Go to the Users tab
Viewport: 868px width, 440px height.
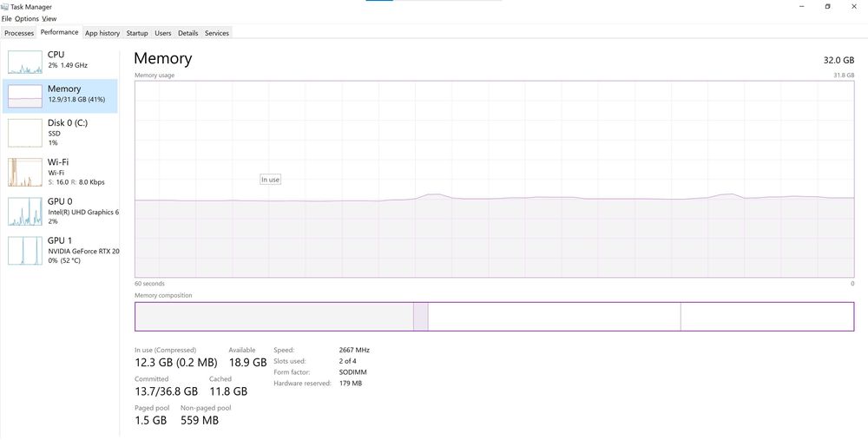[x=163, y=33]
